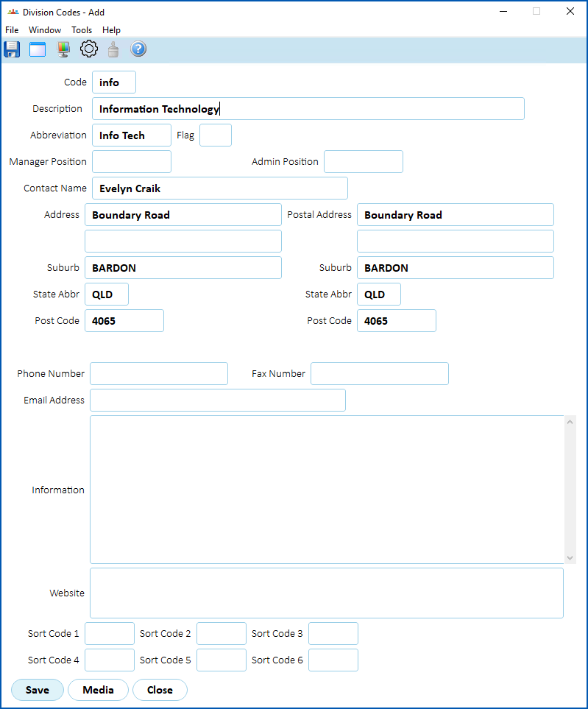Focus the Description field
Image resolution: width=588 pixels, height=709 pixels.
pyautogui.click(x=308, y=108)
